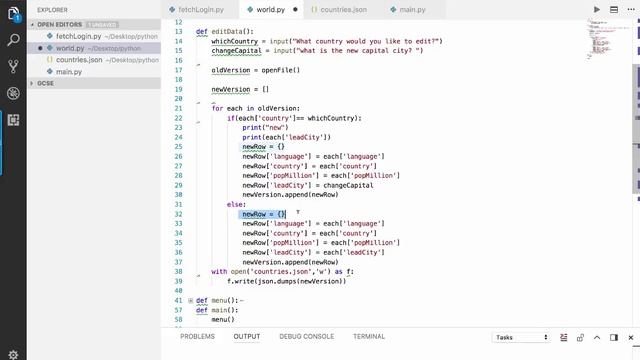This screenshot has height=360, width=640.
Task: Select fetchLogin.py in open editors
Action: tap(94, 36)
